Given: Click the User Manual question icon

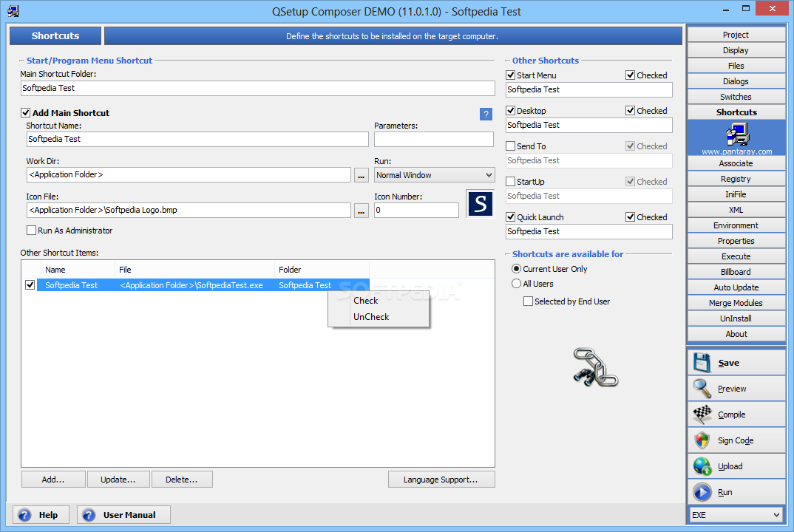Looking at the screenshot, I should (x=89, y=515).
